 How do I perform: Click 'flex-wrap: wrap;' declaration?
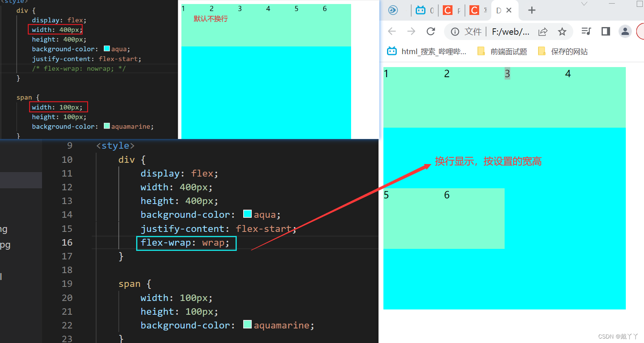tap(185, 243)
